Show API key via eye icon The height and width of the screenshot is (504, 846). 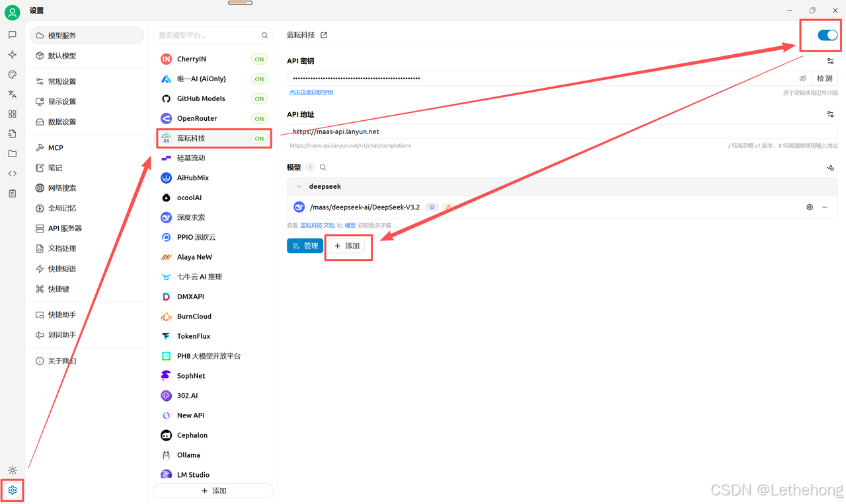pyautogui.click(x=803, y=79)
